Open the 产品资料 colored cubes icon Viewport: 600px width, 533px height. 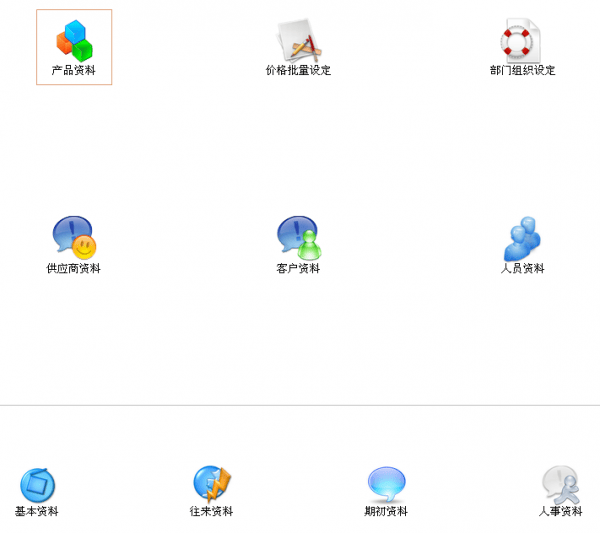coord(74,40)
